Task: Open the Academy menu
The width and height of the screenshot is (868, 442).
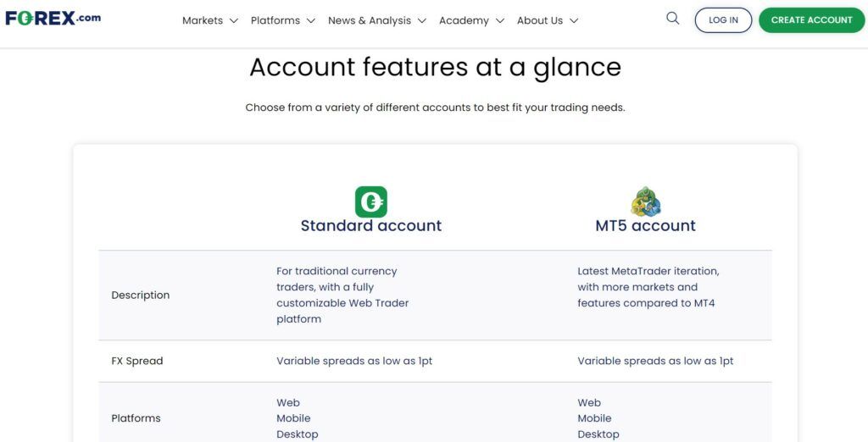Action: pyautogui.click(x=464, y=20)
